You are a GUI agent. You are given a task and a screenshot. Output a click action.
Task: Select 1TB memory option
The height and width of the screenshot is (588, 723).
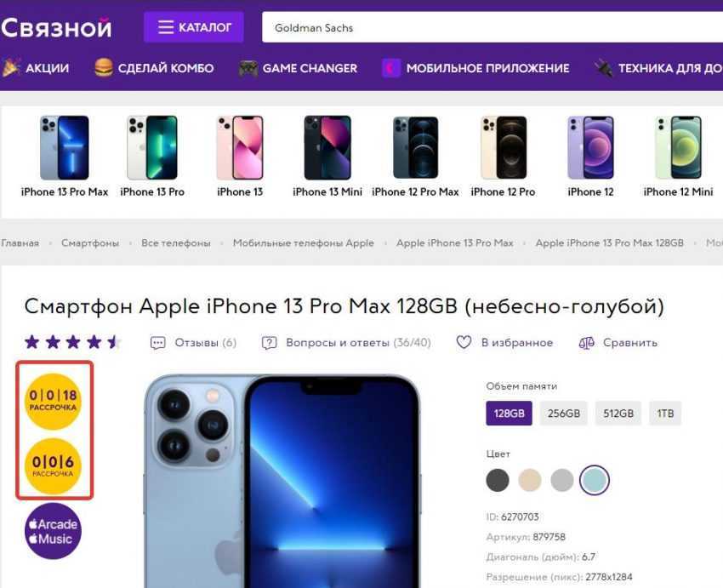tap(665, 414)
